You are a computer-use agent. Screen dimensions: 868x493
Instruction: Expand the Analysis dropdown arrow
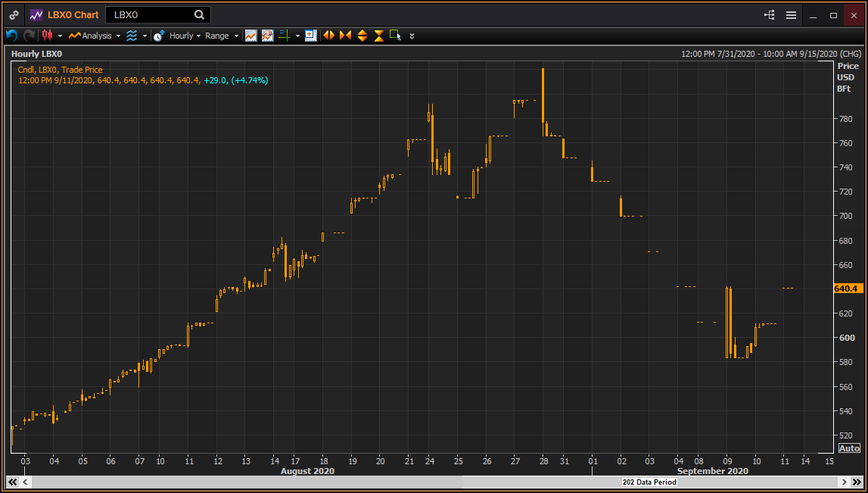[118, 36]
